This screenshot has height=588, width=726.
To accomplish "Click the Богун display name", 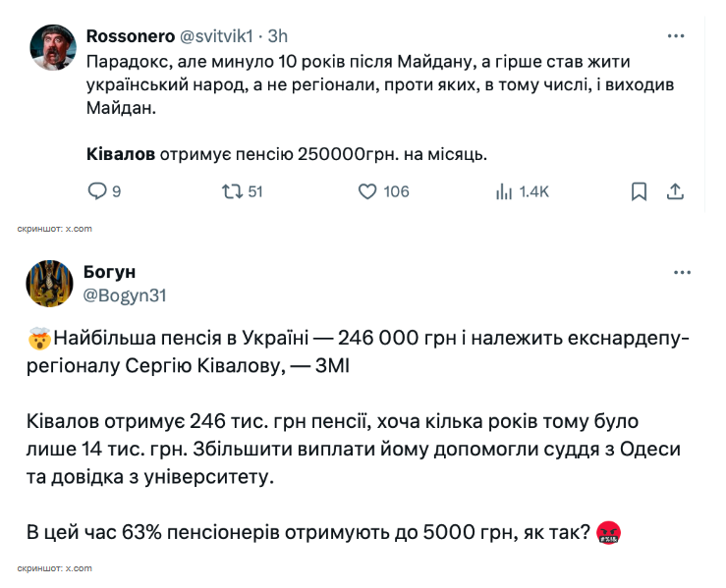I will click(x=110, y=272).
